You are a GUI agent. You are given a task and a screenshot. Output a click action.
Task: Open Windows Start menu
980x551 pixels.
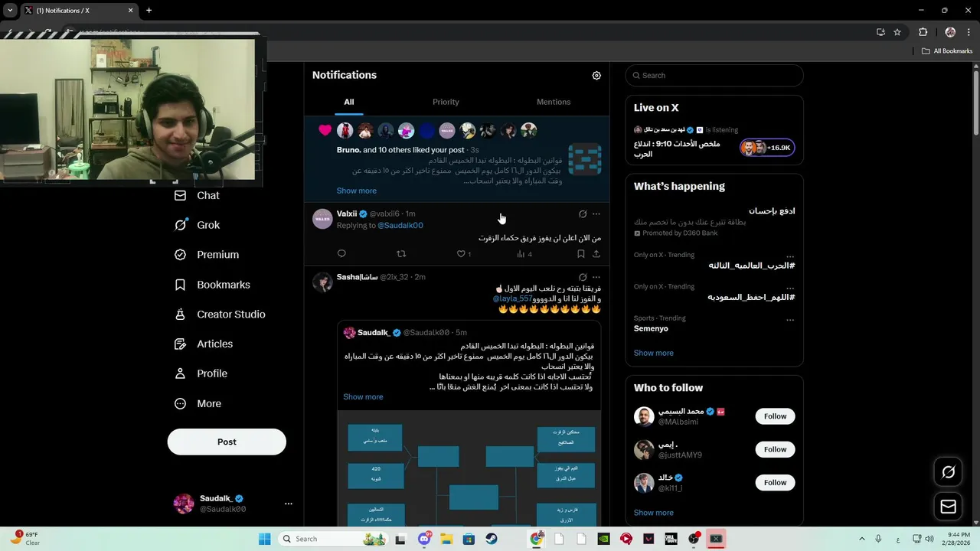point(264,539)
